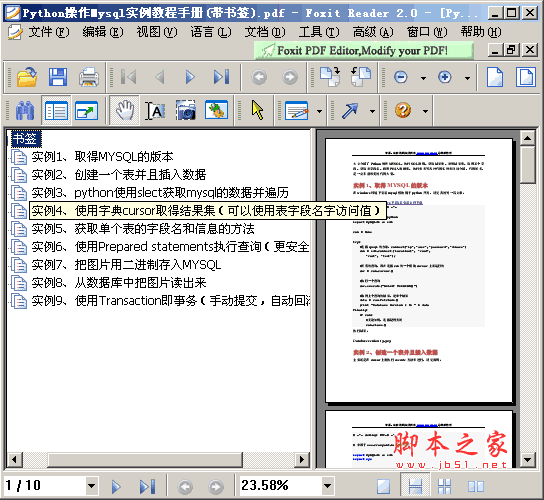Open bookmark 实例6 Prepared statements
Viewport: 544px width, 500px height.
(x=170, y=247)
